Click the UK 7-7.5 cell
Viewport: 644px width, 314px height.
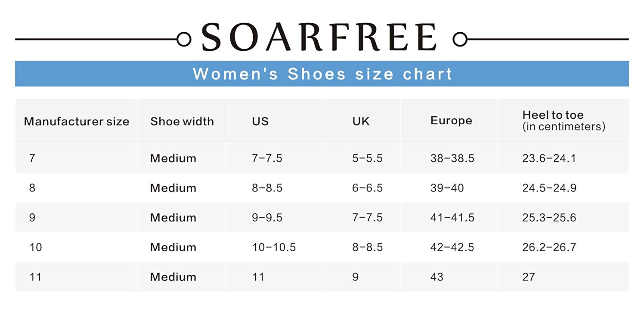tap(368, 218)
